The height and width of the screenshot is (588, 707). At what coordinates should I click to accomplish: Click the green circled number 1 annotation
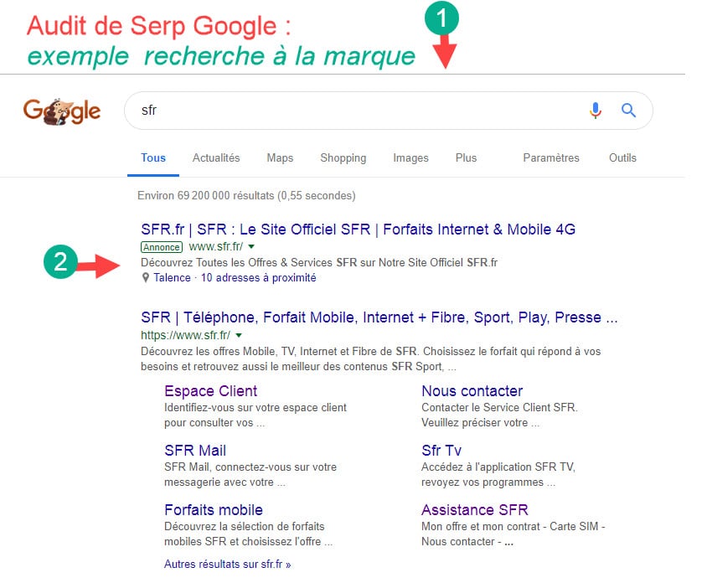point(443,17)
